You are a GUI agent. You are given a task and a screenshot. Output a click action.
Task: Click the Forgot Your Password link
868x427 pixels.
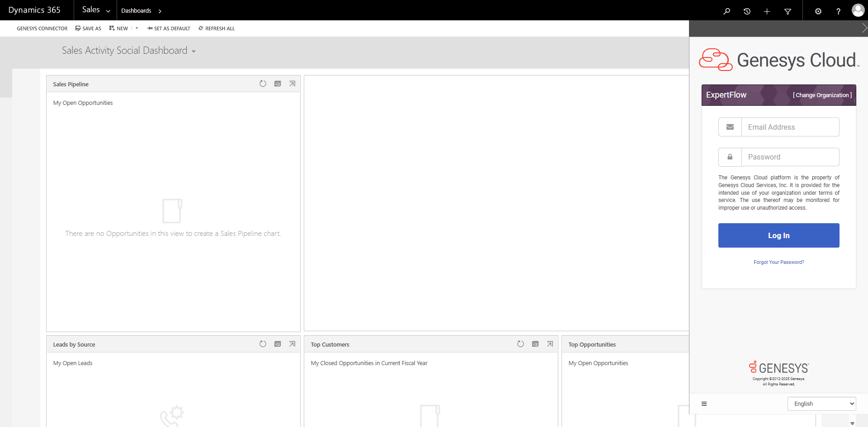click(778, 262)
